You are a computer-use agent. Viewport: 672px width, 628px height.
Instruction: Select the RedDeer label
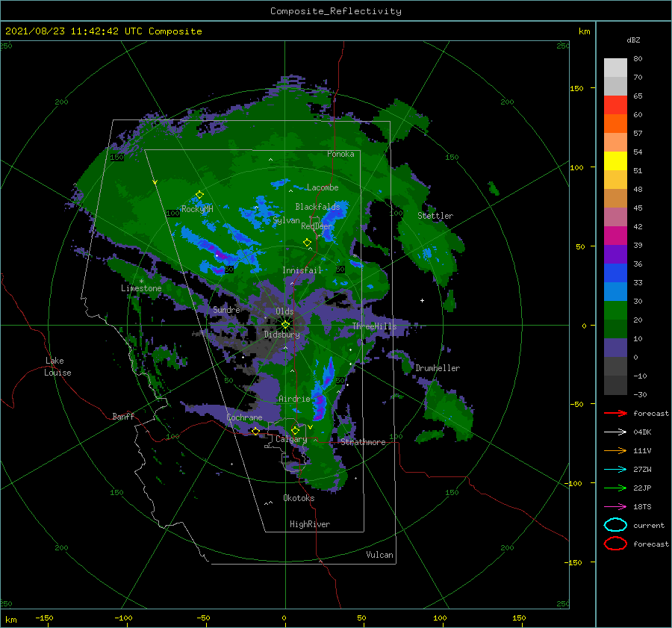317,226
